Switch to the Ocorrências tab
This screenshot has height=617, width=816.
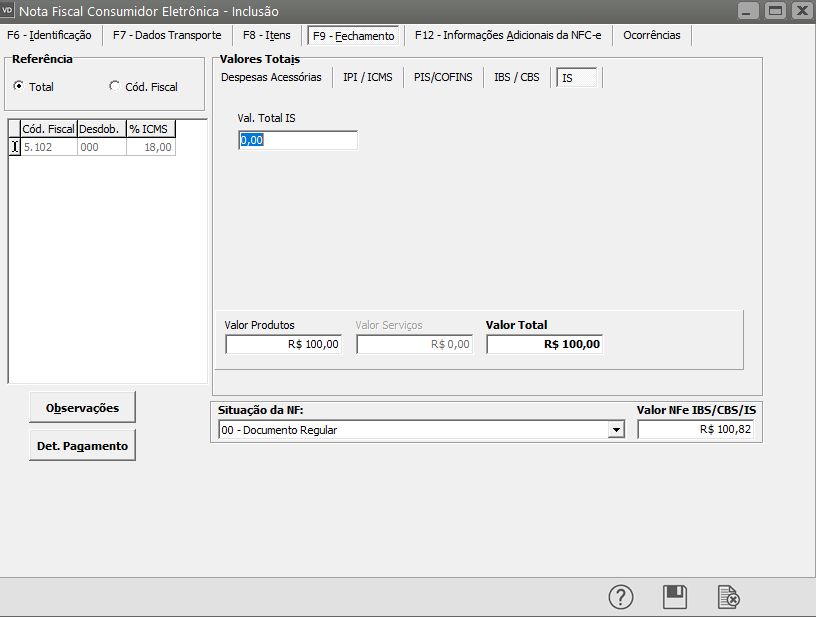[x=651, y=35]
